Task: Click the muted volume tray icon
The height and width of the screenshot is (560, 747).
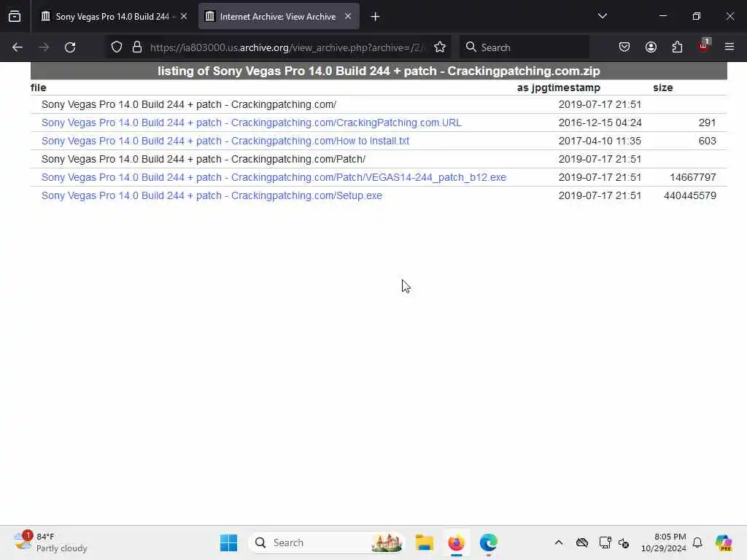Action: pos(624,542)
